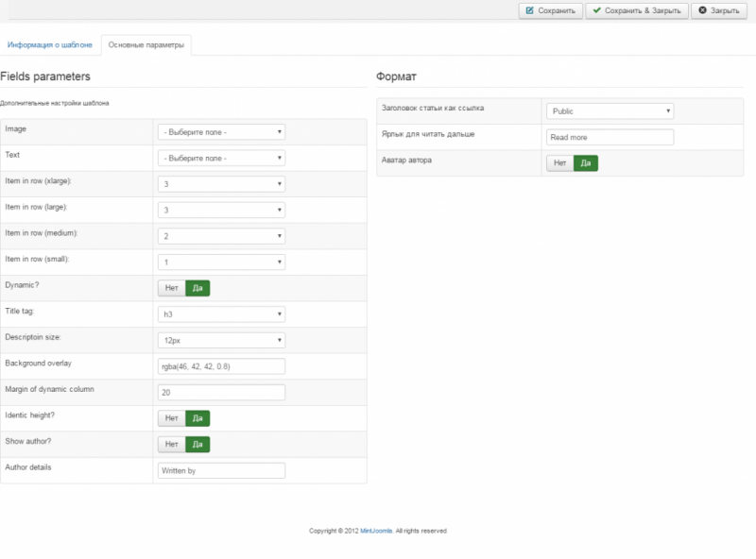Open the Title tag h3 dropdown
The height and width of the screenshot is (559, 756).
[x=221, y=314]
